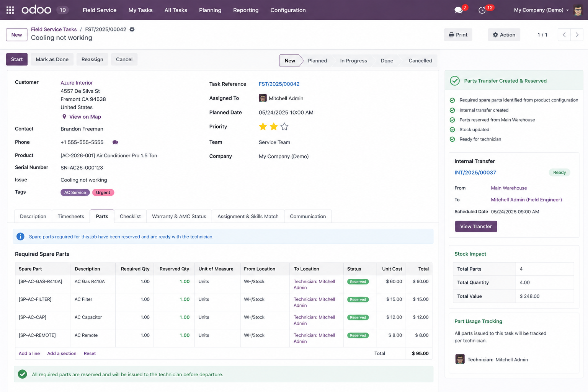
Task: Switch to the Description tab
Action: (33, 216)
